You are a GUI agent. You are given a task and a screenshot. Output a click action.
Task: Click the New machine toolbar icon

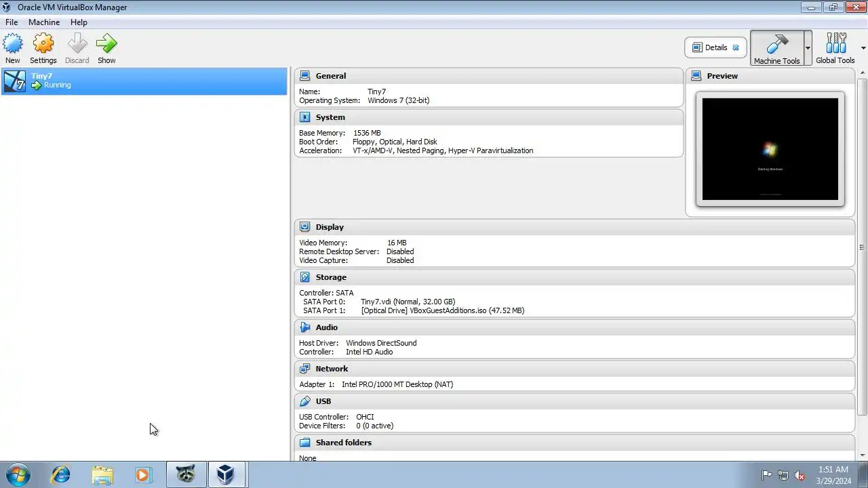pos(13,49)
